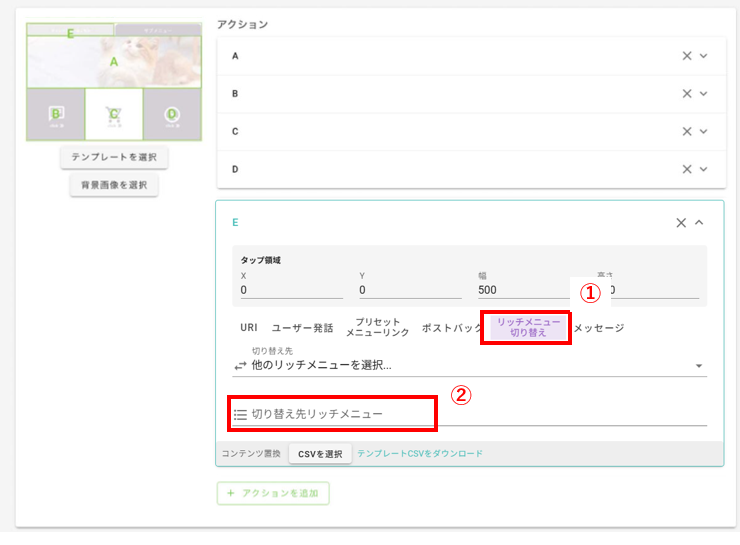Expand action A with the chevron

(x=704, y=56)
